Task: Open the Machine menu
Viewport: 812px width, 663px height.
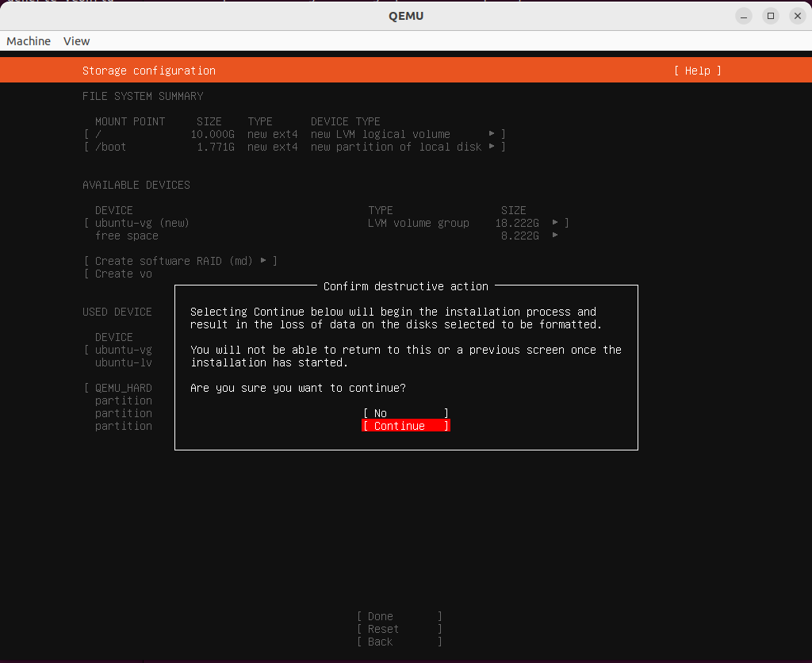Action: point(29,41)
